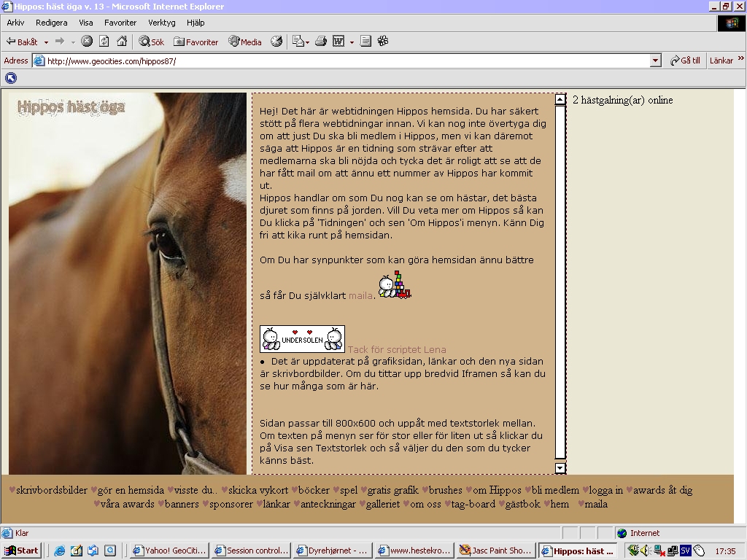Click the iframe scroll up arrow
Screen dimensions: 747x560
coord(560,99)
